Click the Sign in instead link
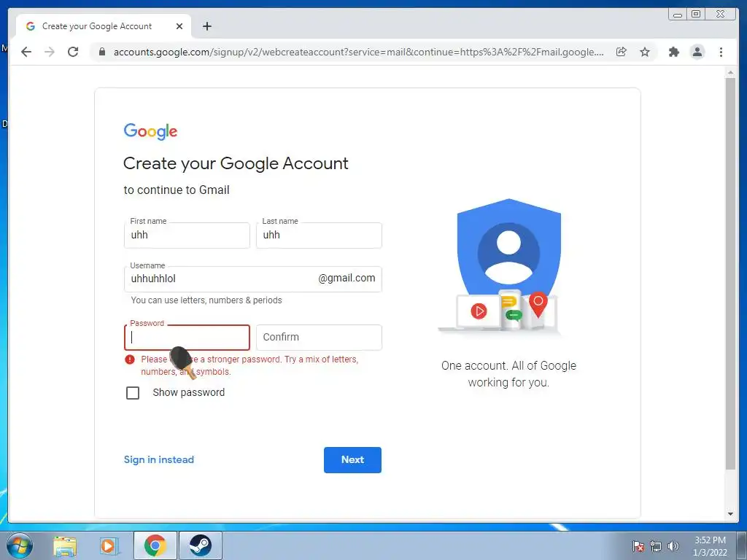This screenshot has height=560, width=747. [x=158, y=459]
